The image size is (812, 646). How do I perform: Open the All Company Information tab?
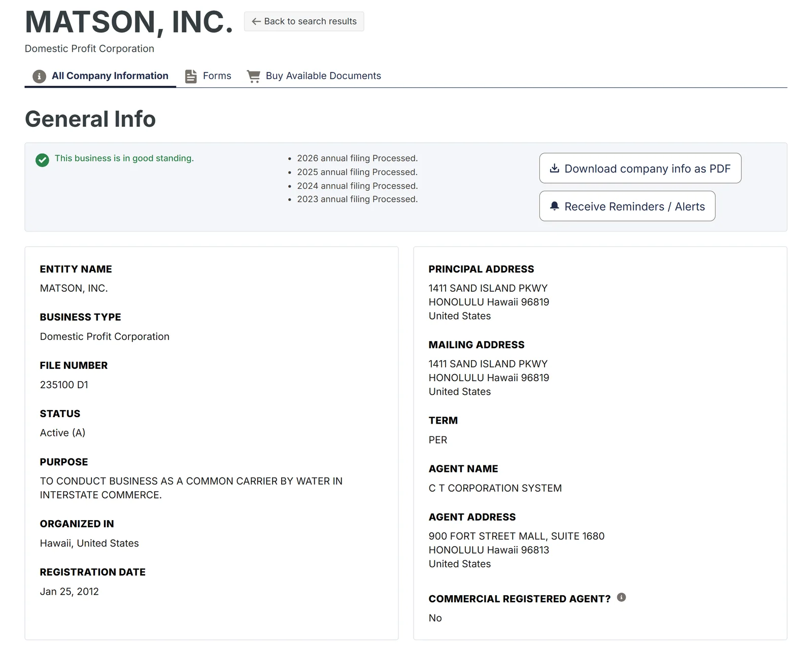(100, 76)
